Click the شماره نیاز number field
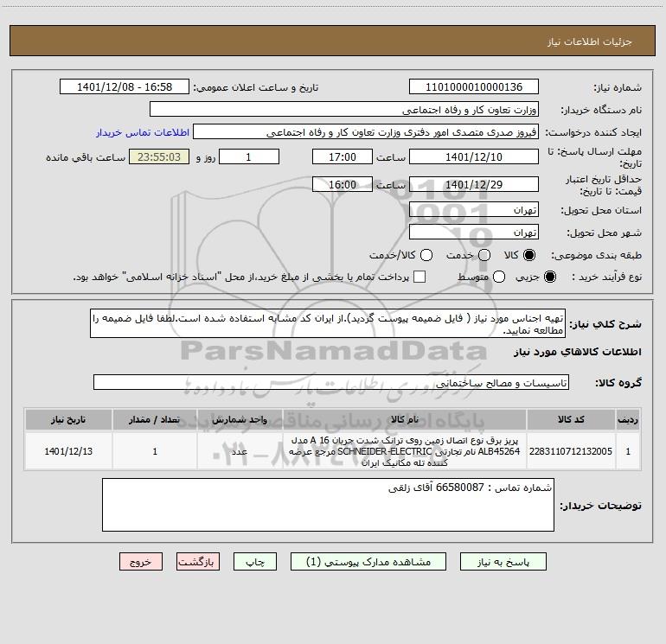 click(474, 87)
